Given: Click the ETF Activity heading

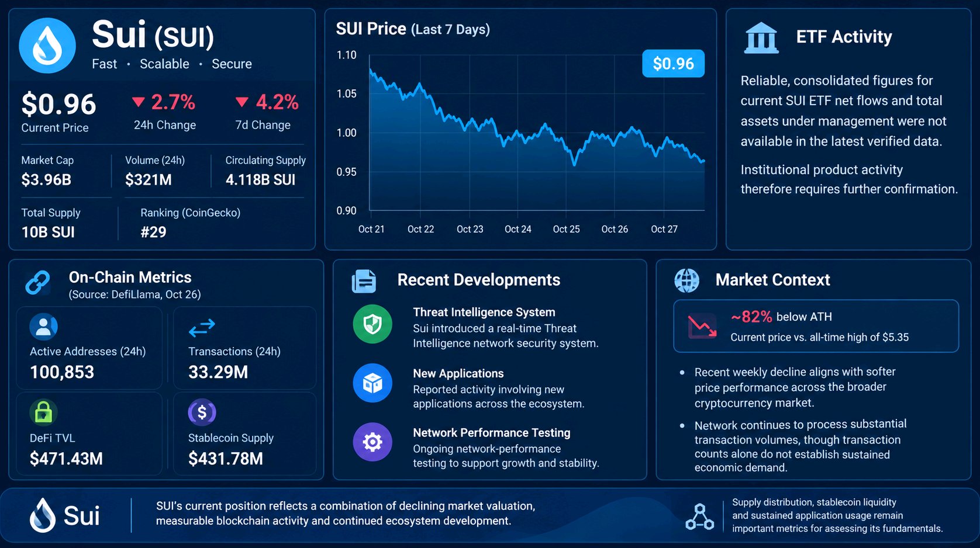Looking at the screenshot, I should coord(844,37).
